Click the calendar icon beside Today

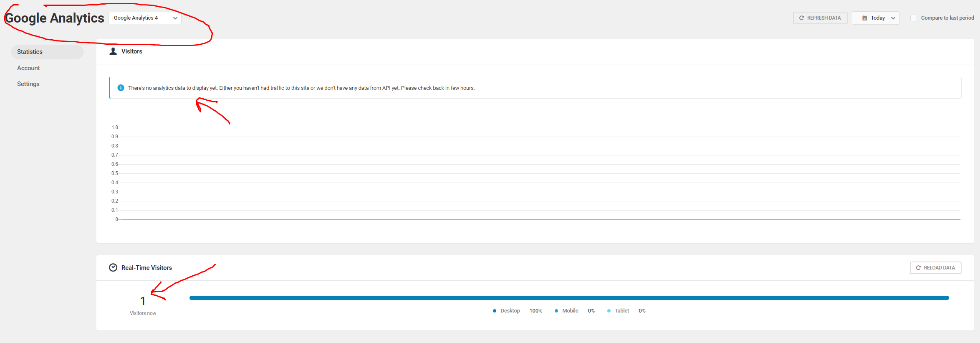(865, 18)
